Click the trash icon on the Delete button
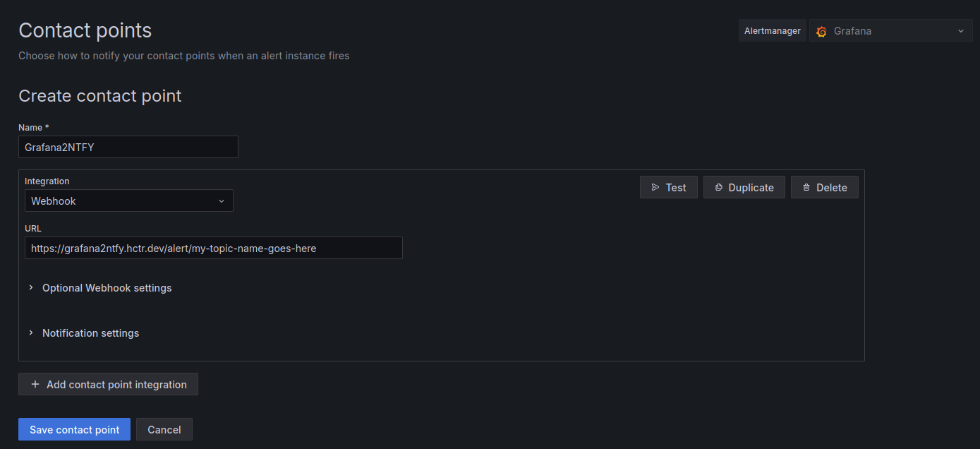 point(806,187)
